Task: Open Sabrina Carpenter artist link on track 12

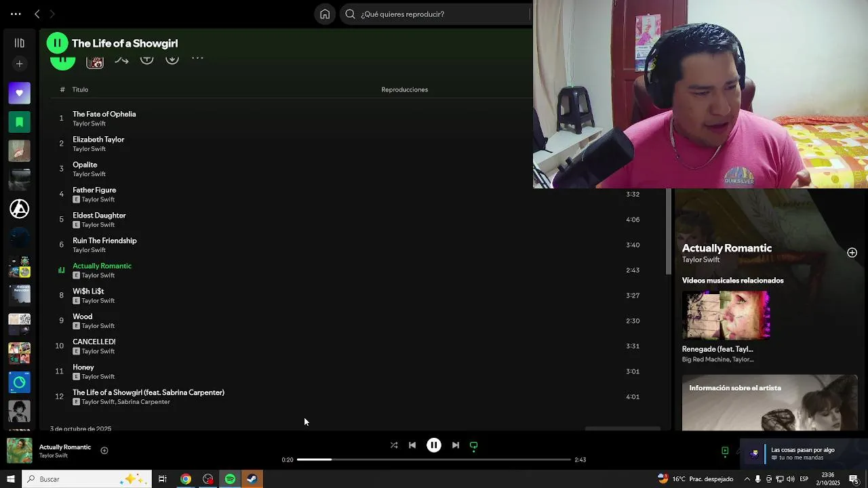Action: tap(144, 402)
